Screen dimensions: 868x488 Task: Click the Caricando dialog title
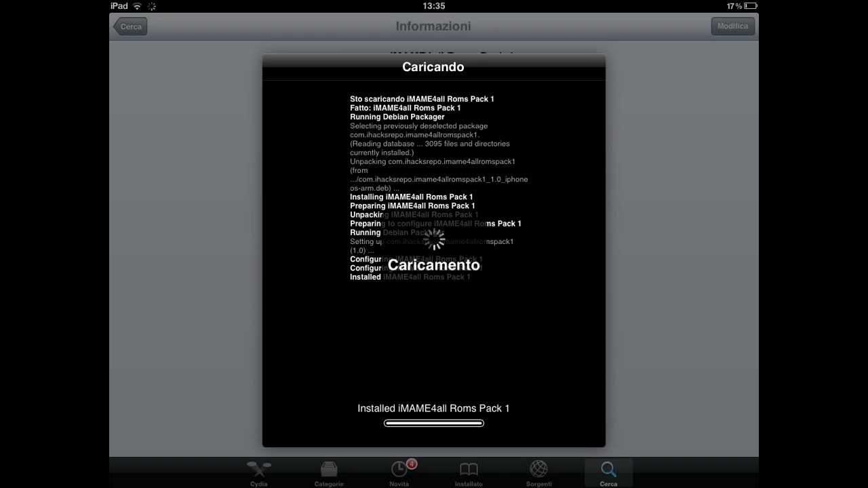[433, 67]
